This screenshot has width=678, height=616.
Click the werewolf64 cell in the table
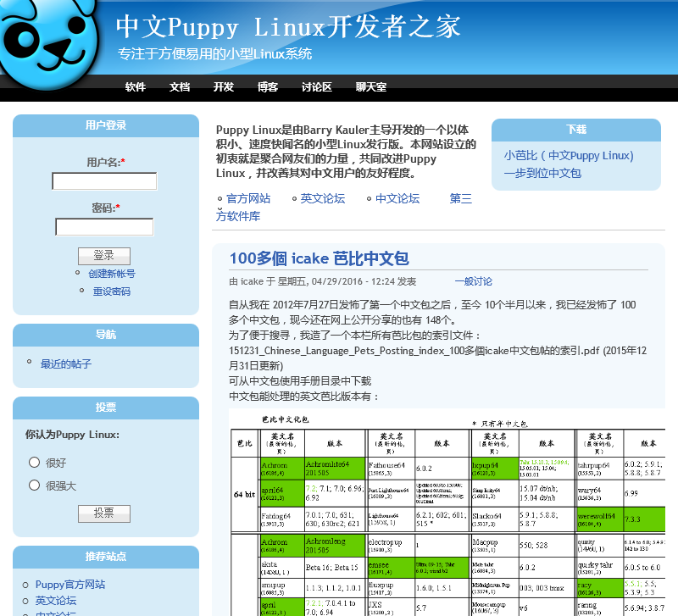tap(599, 519)
